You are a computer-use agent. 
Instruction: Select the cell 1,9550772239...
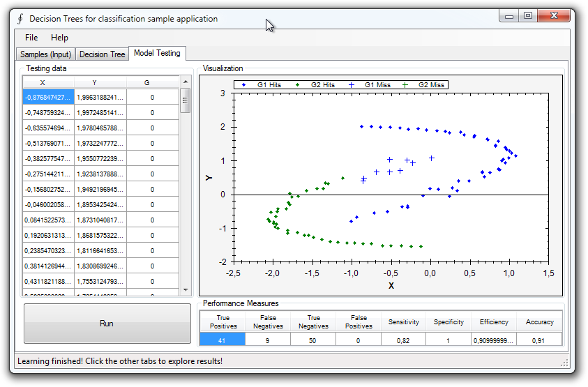[x=100, y=158]
